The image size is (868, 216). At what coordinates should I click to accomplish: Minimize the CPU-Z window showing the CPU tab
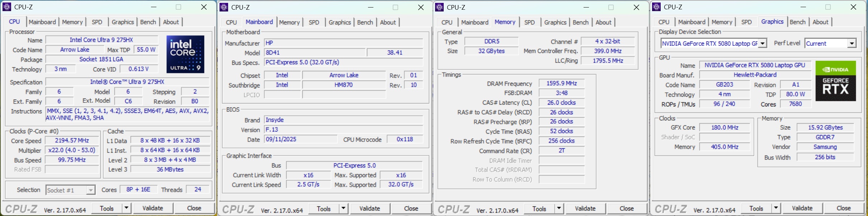(x=154, y=7)
